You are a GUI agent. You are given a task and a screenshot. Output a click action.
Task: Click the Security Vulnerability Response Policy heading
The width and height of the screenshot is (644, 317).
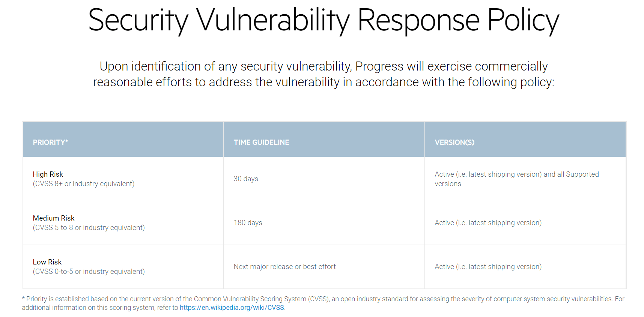[324, 20]
